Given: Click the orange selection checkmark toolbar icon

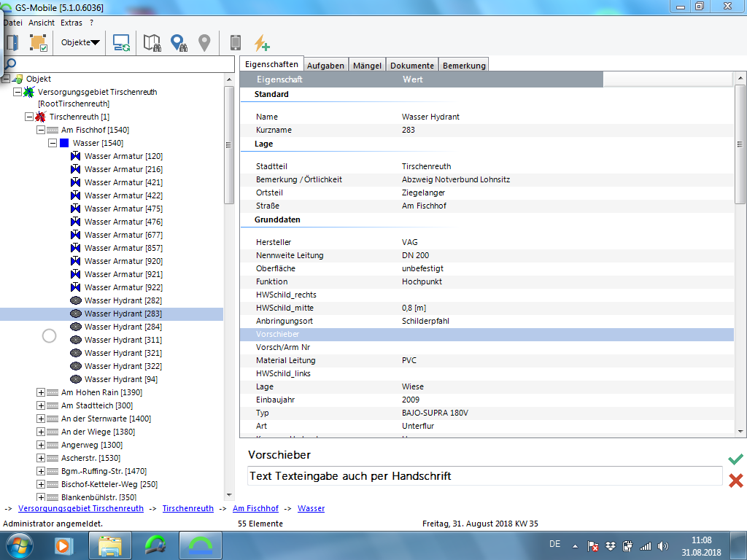Looking at the screenshot, I should pyautogui.click(x=38, y=43).
